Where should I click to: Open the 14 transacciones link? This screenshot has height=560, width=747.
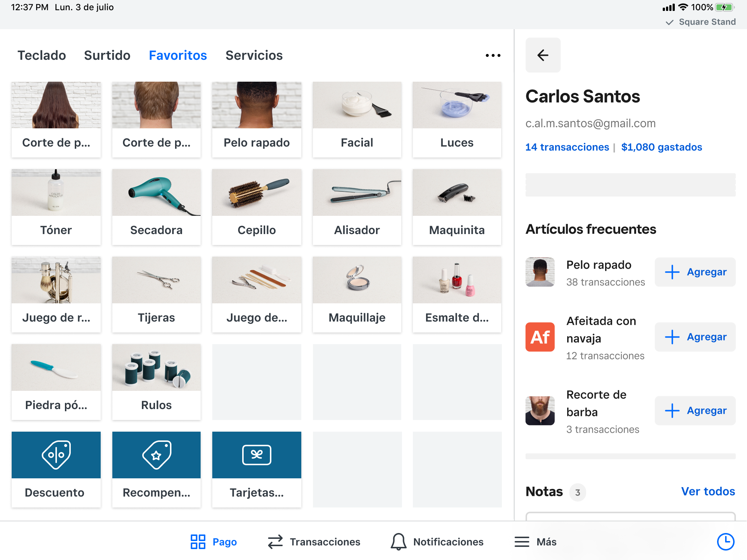(x=567, y=147)
